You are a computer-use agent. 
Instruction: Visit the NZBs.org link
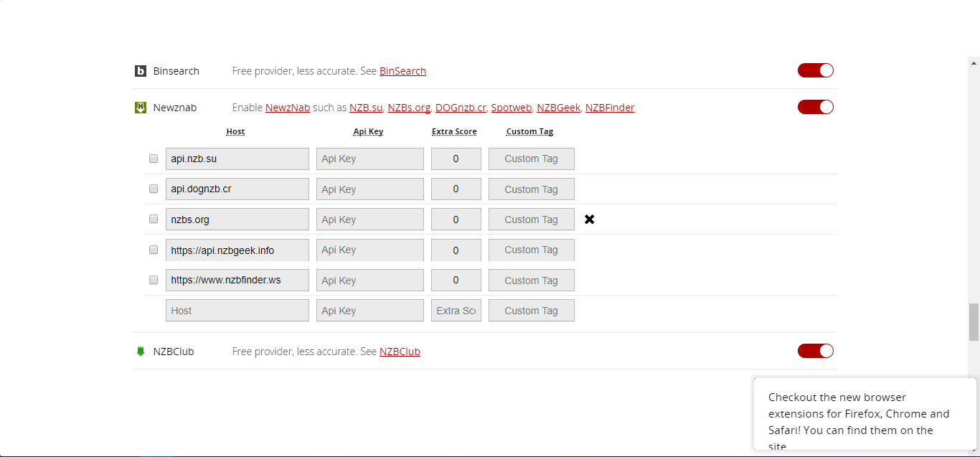pos(409,108)
